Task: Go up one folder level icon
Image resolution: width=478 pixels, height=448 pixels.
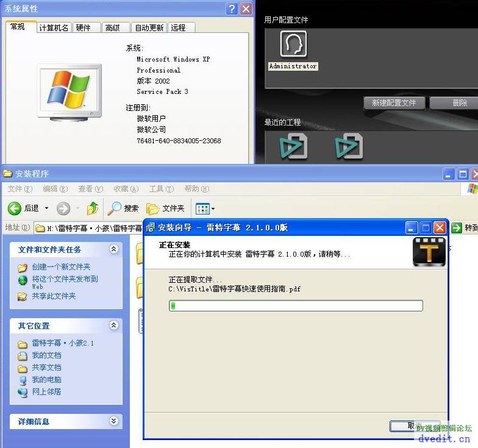Action: click(x=93, y=208)
